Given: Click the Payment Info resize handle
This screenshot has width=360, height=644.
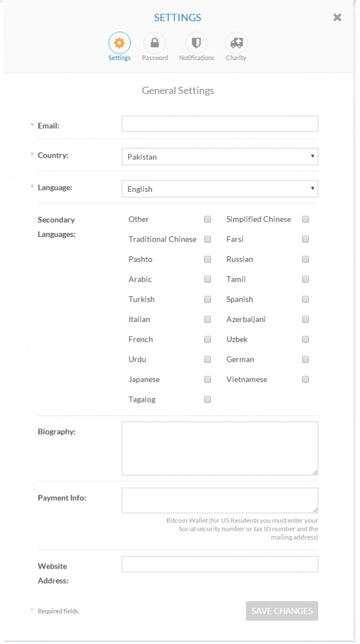Looking at the screenshot, I should pyautogui.click(x=315, y=510).
